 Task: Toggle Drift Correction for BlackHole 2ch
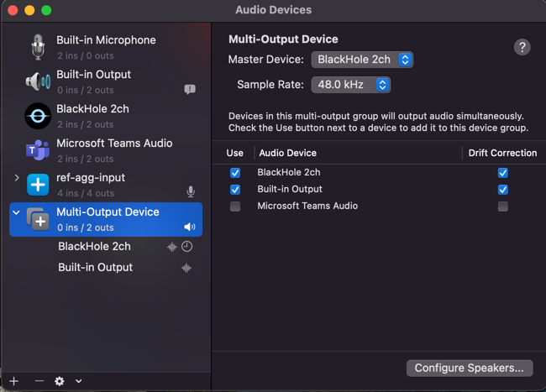click(x=502, y=173)
